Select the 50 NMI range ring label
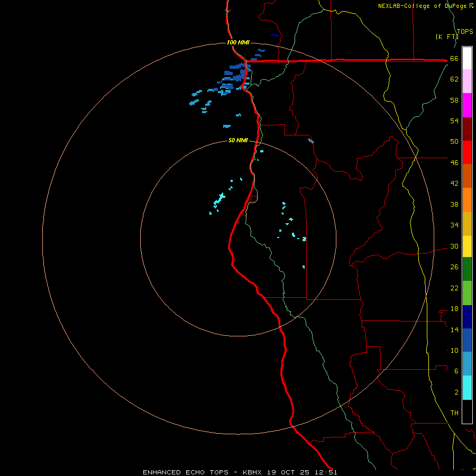 coord(239,140)
